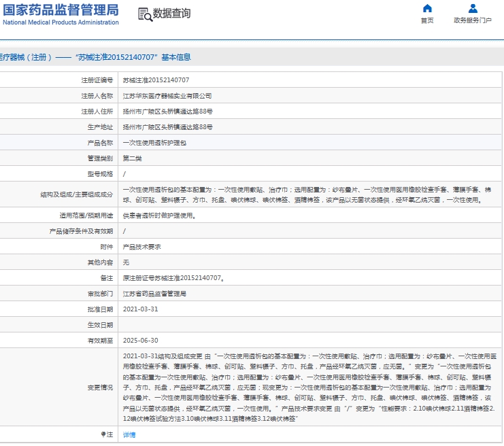Open the 详情 details link
Image resolution: width=504 pixels, height=446 pixels.
point(129,434)
